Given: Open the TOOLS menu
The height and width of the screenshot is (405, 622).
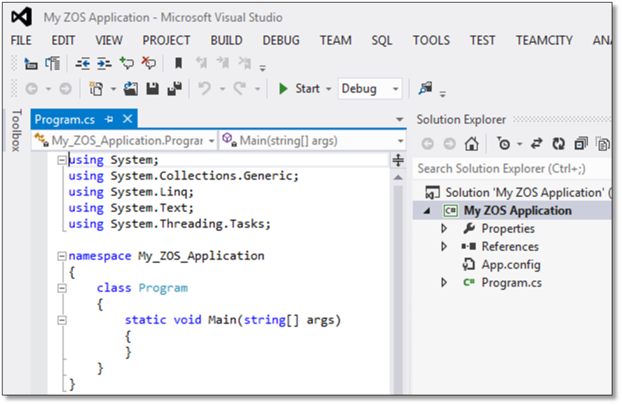Looking at the screenshot, I should click(431, 40).
